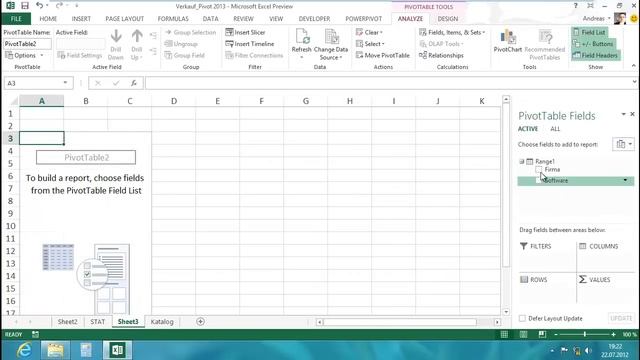Open the FILE tab
Screen dimensions: 640x360
tap(16, 19)
